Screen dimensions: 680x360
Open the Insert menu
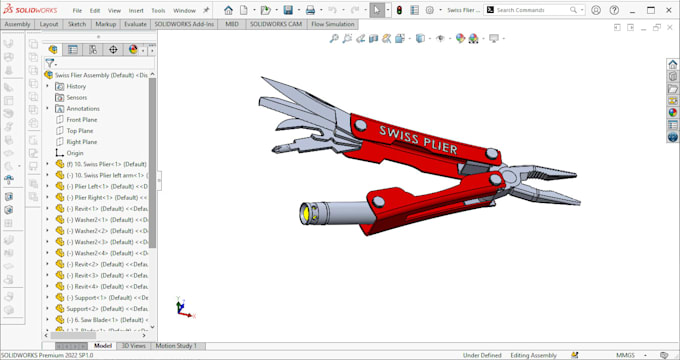point(136,10)
